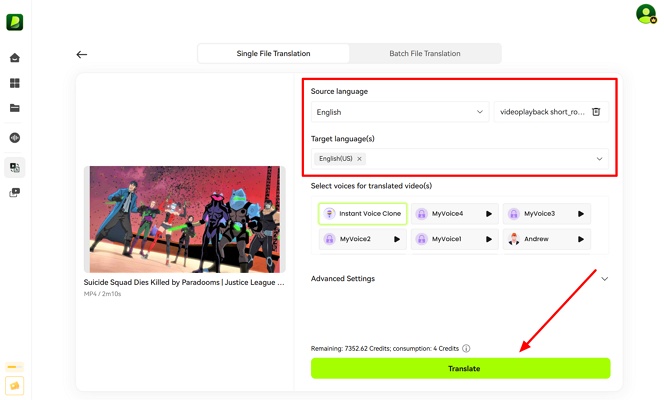The height and width of the screenshot is (400, 664).
Task: Open the folder files sidebar icon
Action: [x=15, y=108]
